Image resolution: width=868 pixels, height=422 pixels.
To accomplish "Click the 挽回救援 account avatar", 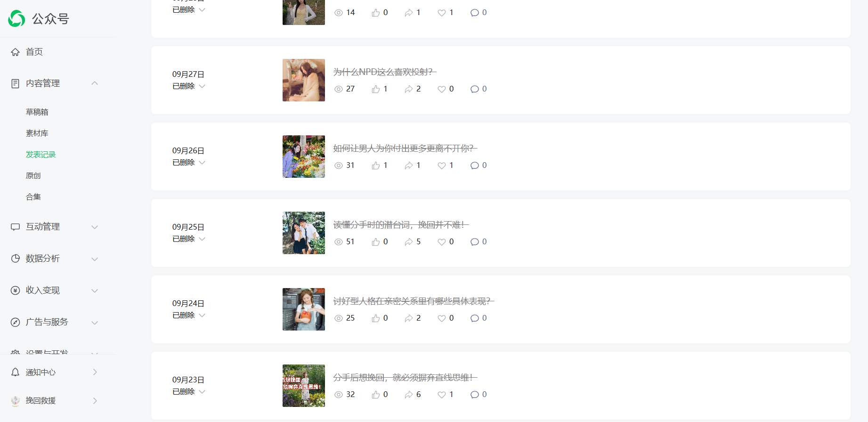I will coord(16,401).
